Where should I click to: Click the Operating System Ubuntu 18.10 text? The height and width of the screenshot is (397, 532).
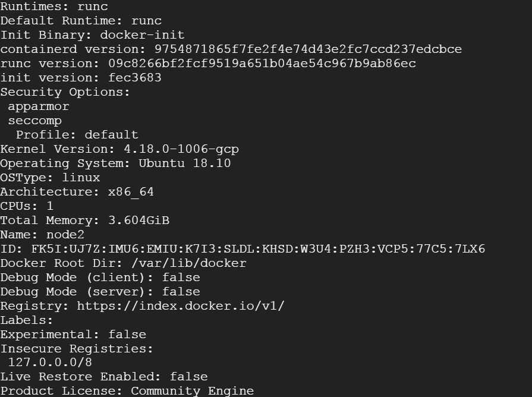tap(185, 163)
